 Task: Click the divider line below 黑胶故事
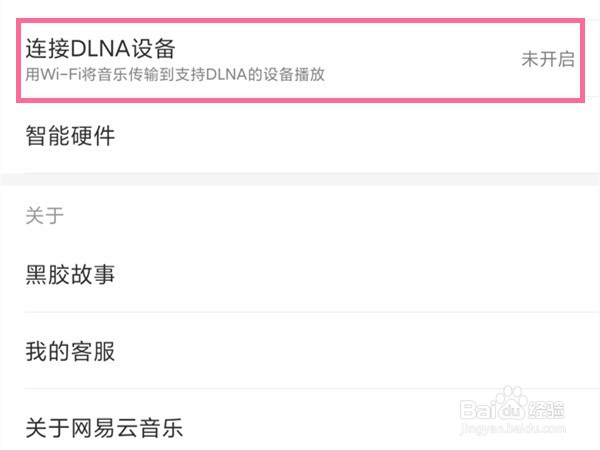pyautogui.click(x=300, y=312)
